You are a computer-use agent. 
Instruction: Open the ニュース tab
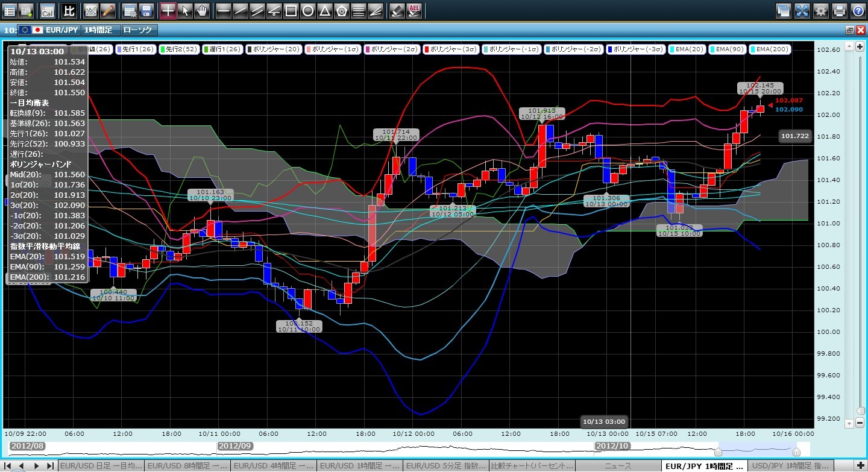(x=618, y=466)
